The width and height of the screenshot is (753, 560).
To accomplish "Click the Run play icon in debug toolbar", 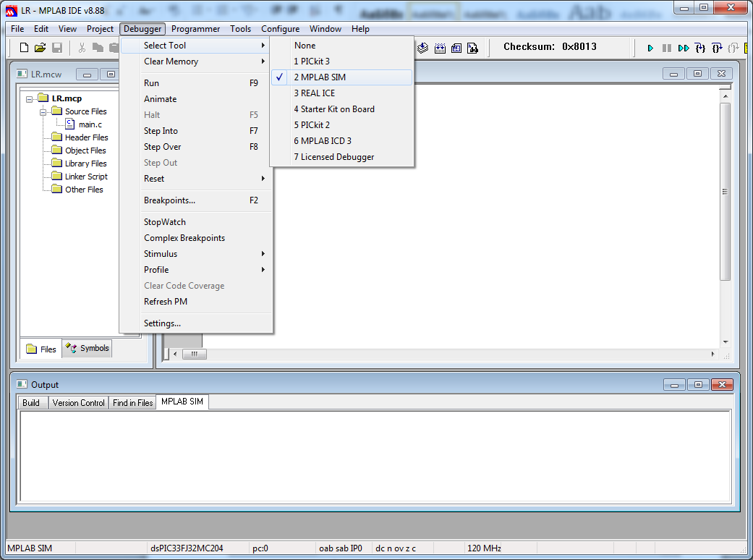I will [x=650, y=48].
